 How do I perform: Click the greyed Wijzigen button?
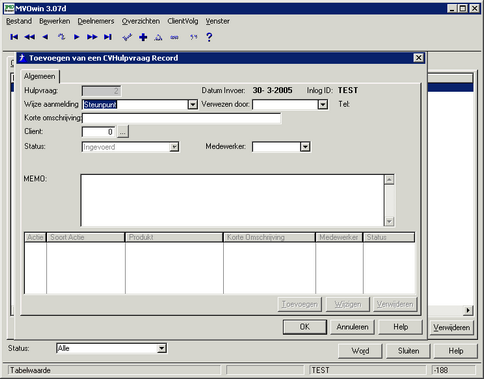[348, 304]
